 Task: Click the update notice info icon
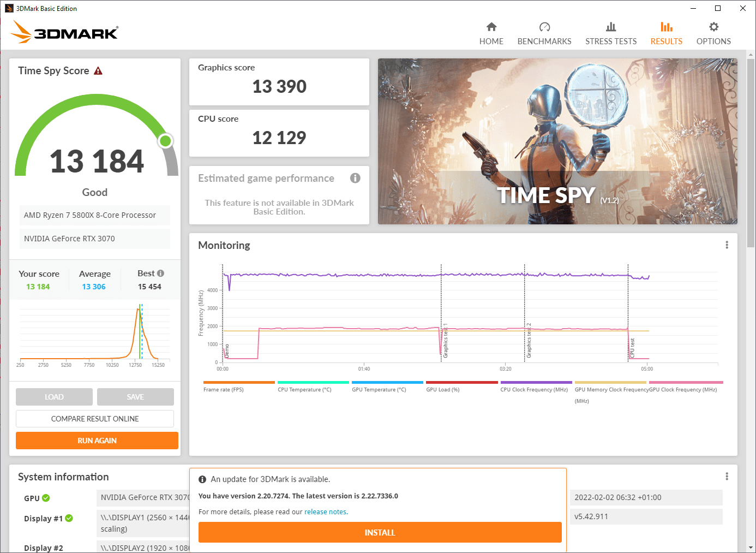pos(202,479)
